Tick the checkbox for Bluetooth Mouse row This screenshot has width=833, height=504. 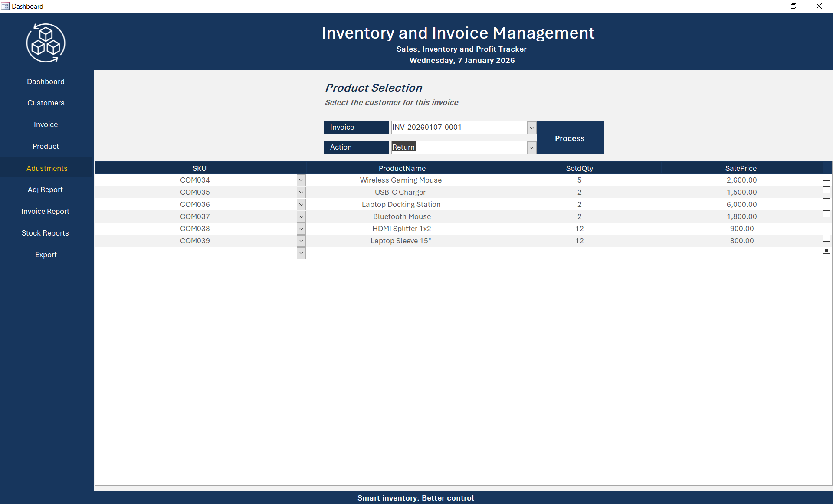pos(826,214)
